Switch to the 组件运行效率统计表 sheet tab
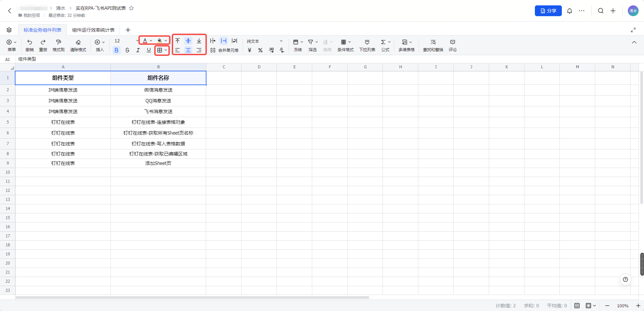This screenshot has height=311, width=644. (x=93, y=30)
